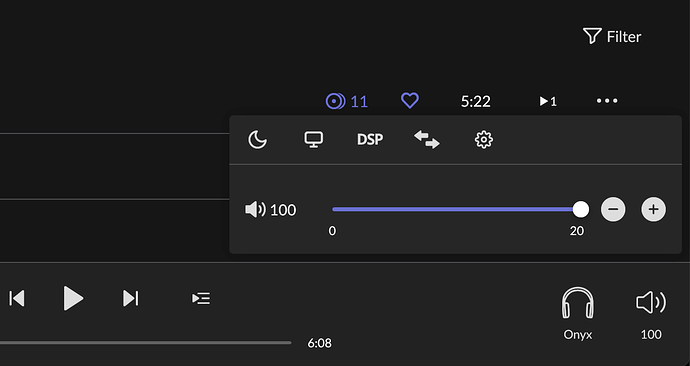This screenshot has height=366, width=690.
Task: Mute using speaker icon beside 100 in popup
Action: click(x=255, y=209)
